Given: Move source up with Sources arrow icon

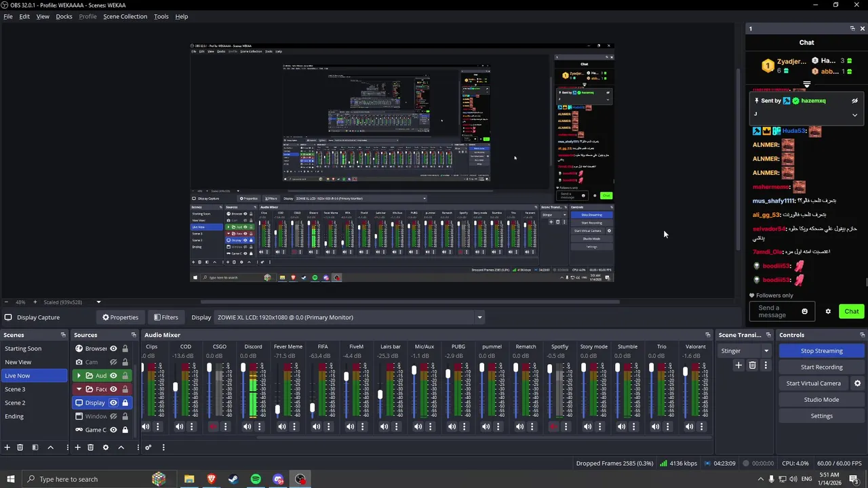Looking at the screenshot, I should [x=121, y=447].
